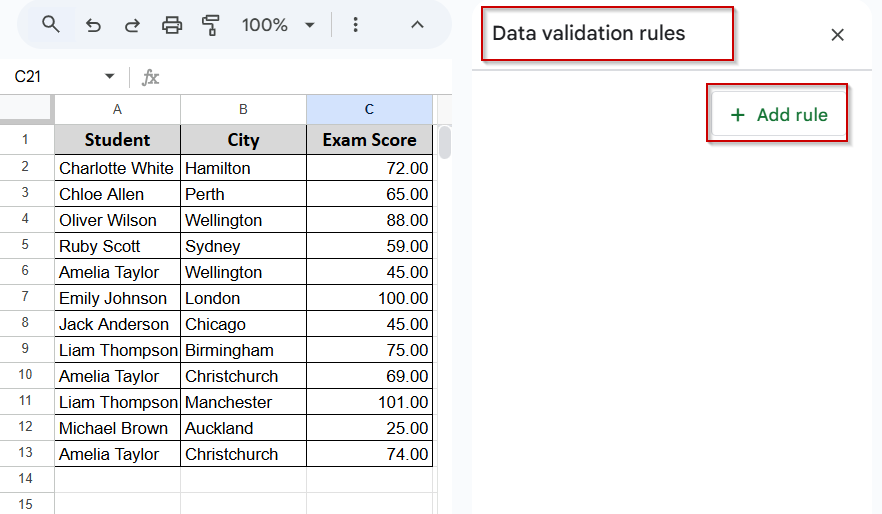
Task: Select column B header
Action: (243, 109)
